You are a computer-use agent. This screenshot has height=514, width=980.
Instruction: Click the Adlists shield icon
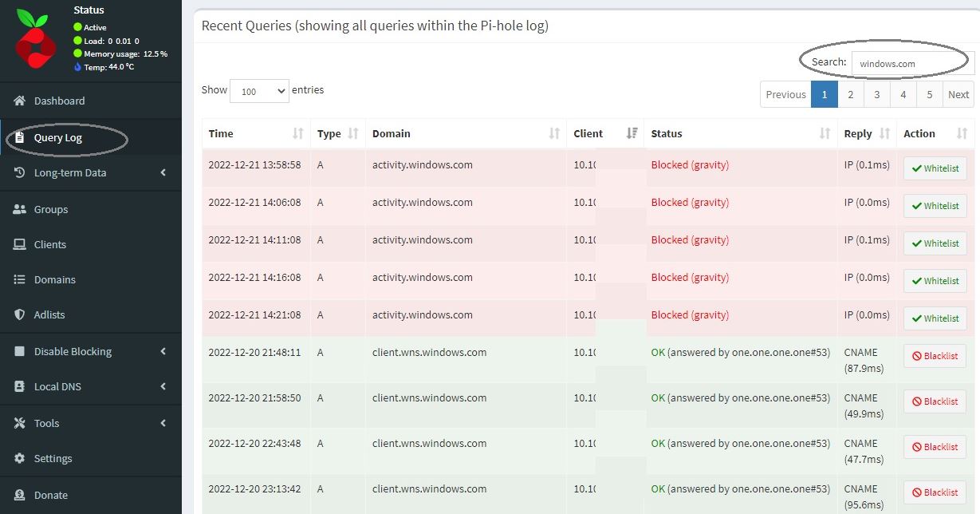[20, 314]
